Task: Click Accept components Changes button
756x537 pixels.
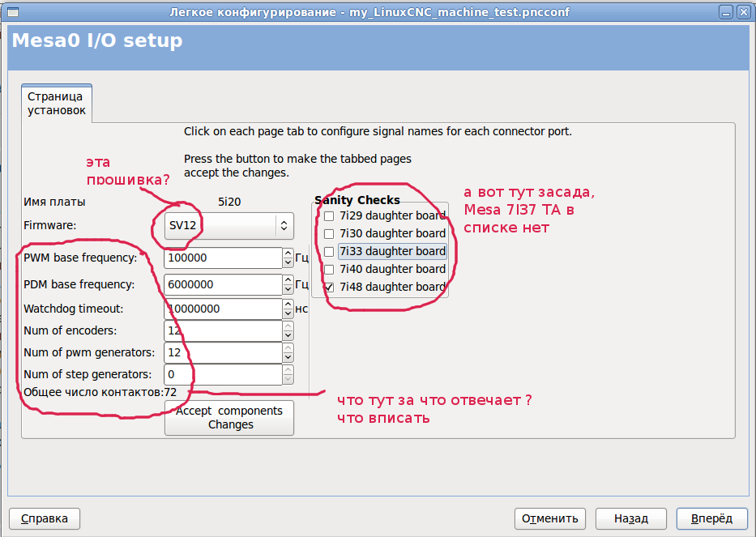Action: click(229, 418)
